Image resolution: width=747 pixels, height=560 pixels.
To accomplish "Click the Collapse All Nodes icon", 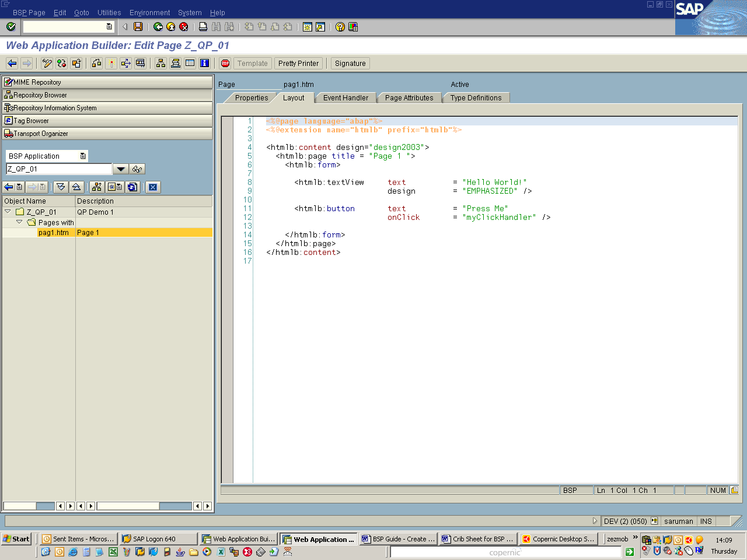I will [x=76, y=187].
